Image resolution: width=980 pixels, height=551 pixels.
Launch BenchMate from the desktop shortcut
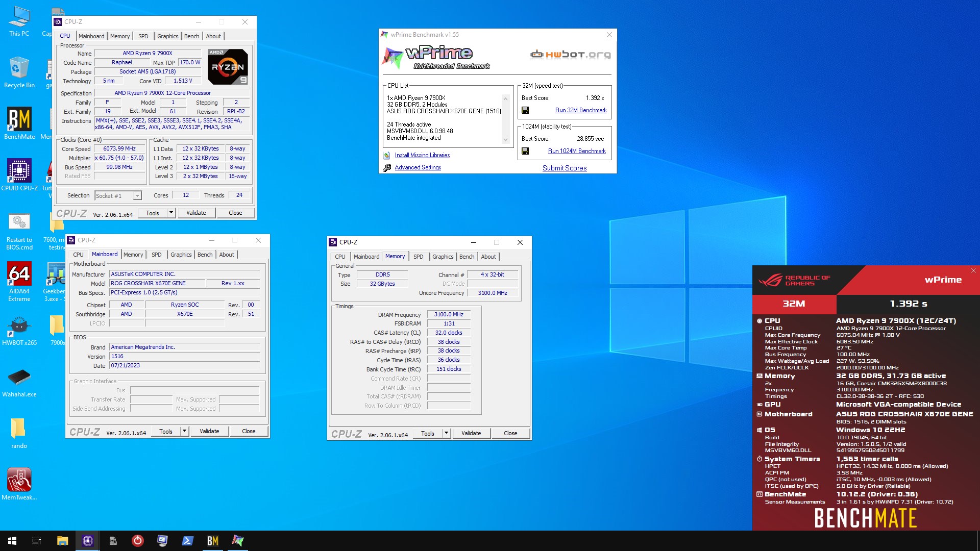19,123
